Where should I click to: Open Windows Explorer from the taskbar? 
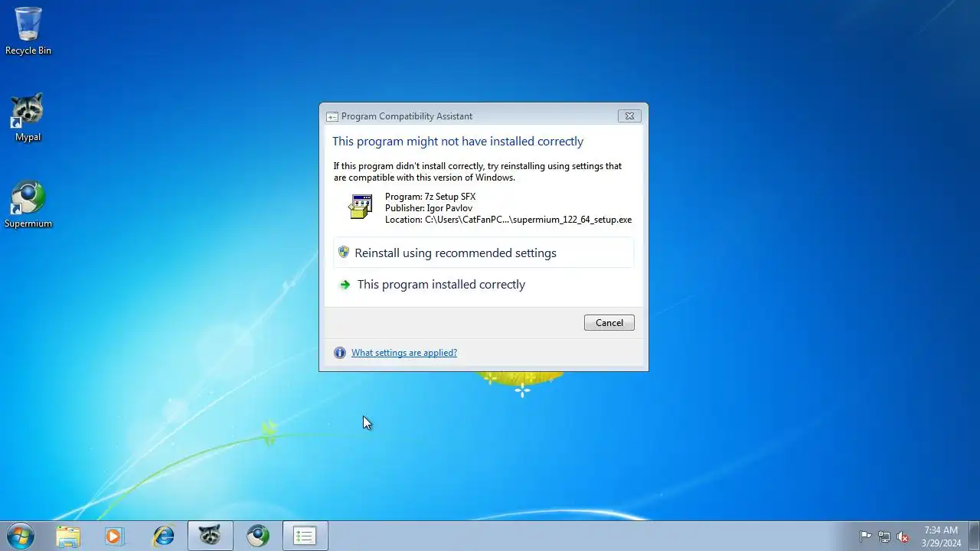click(x=68, y=536)
